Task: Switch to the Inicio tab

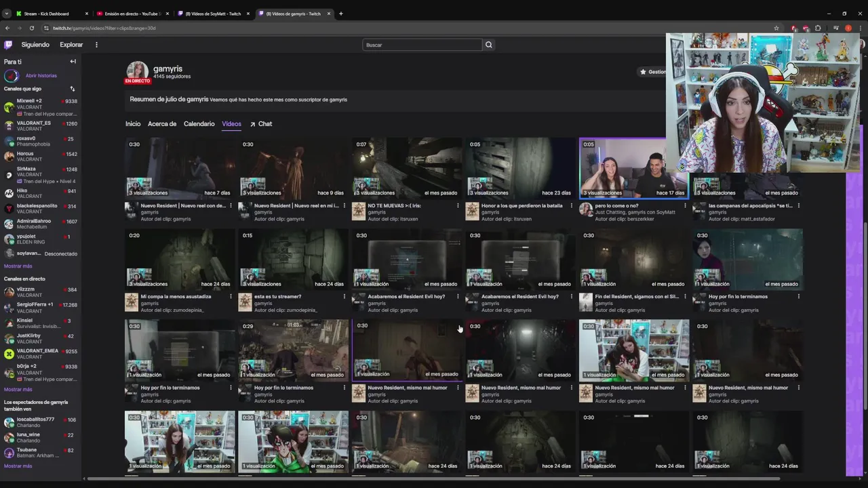Action: coord(133,124)
